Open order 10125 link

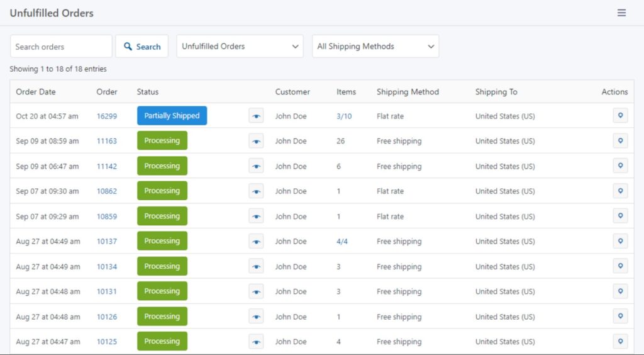click(x=107, y=341)
